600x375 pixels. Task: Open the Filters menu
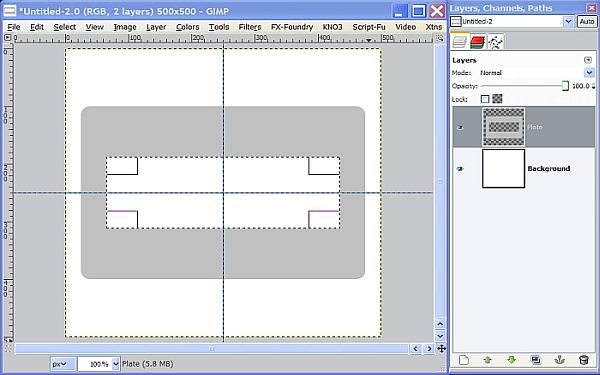point(250,27)
